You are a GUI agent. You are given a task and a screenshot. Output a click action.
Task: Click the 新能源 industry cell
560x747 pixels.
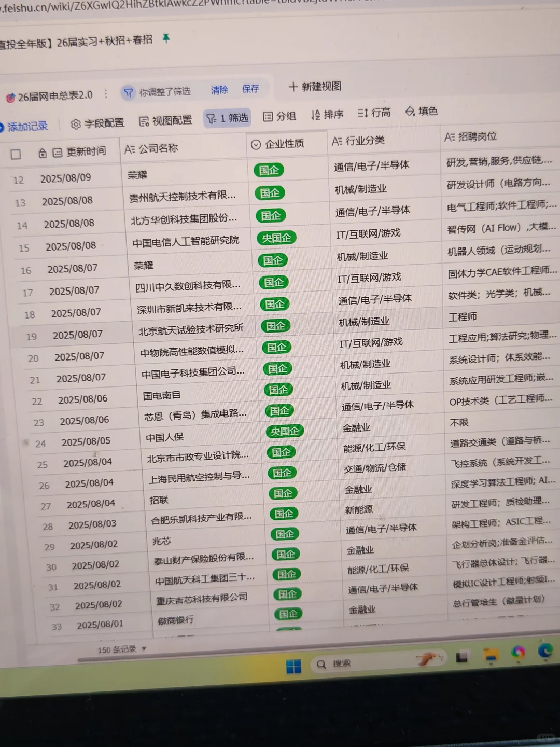point(359,510)
